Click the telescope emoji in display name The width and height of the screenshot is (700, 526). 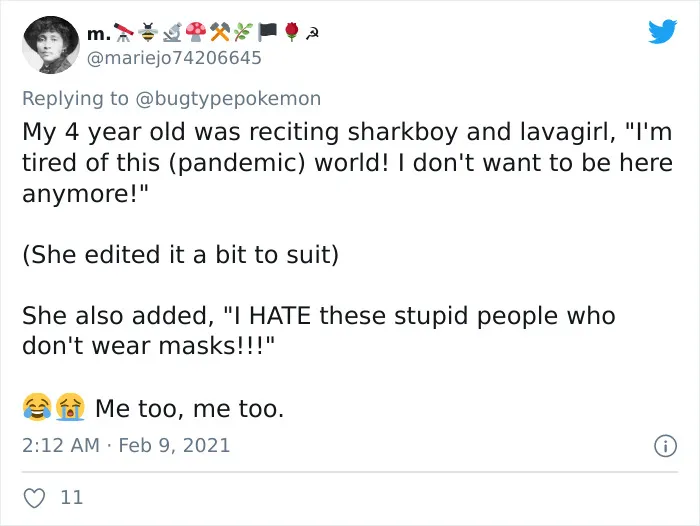[124, 32]
